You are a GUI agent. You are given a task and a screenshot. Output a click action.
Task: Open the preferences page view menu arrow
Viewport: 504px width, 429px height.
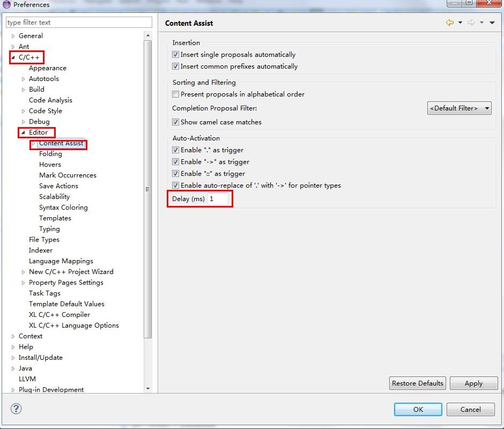click(x=492, y=23)
